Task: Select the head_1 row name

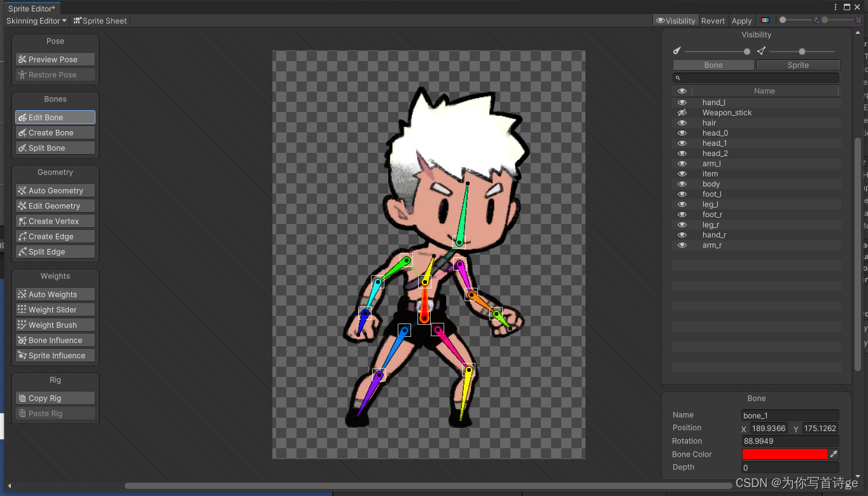Action: (715, 143)
